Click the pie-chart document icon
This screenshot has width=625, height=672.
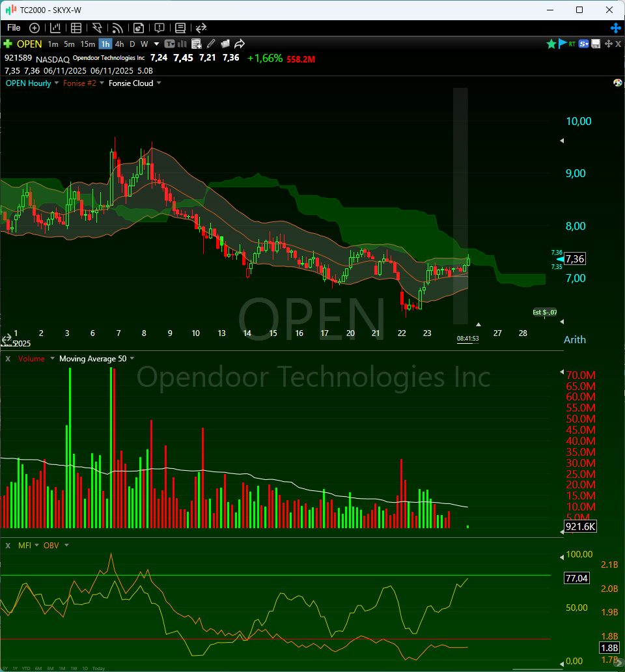[x=139, y=28]
